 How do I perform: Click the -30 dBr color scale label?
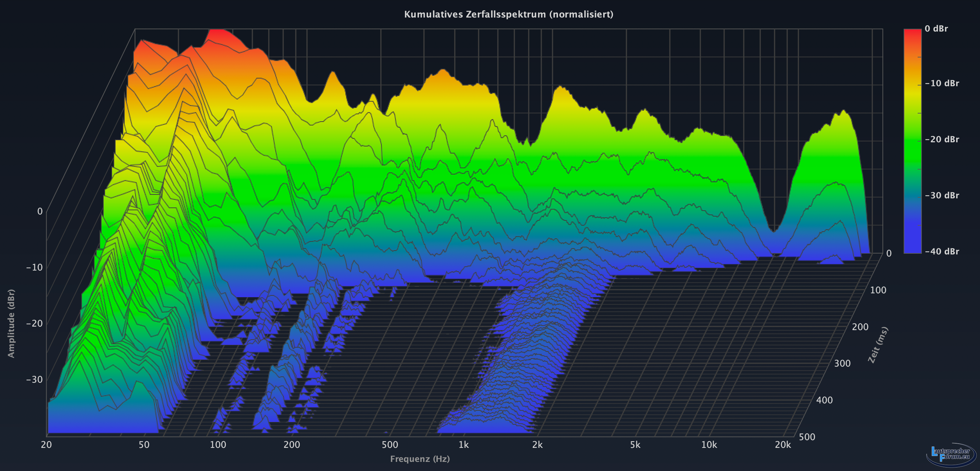pos(941,195)
